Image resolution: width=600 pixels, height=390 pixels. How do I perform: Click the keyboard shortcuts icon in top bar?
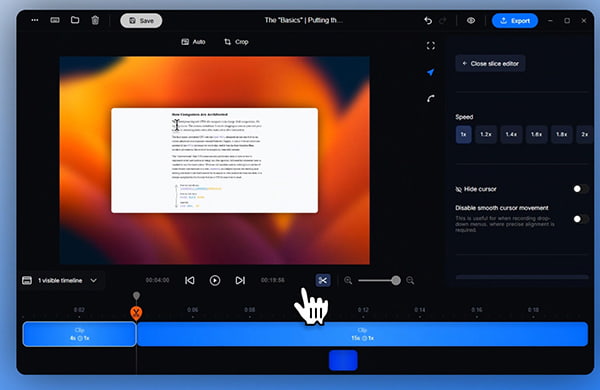[55, 20]
